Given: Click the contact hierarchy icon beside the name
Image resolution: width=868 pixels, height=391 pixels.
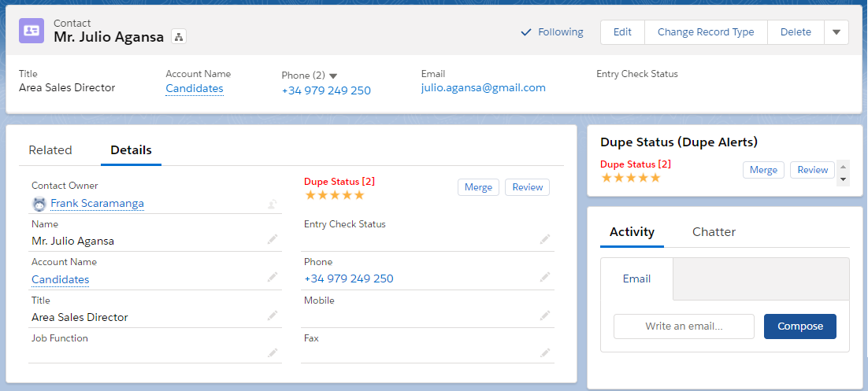Looking at the screenshot, I should 179,37.
